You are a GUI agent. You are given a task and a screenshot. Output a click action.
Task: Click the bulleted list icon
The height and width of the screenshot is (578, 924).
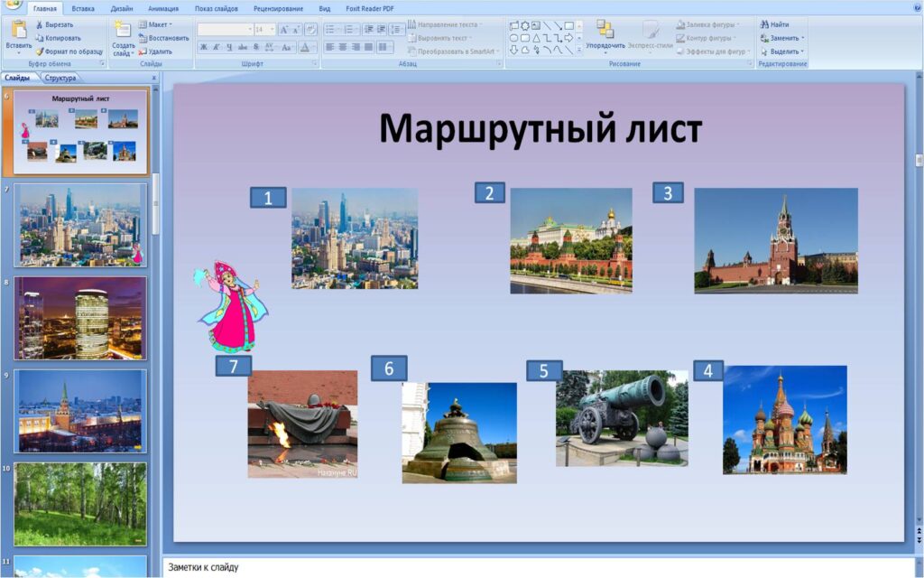point(330,29)
